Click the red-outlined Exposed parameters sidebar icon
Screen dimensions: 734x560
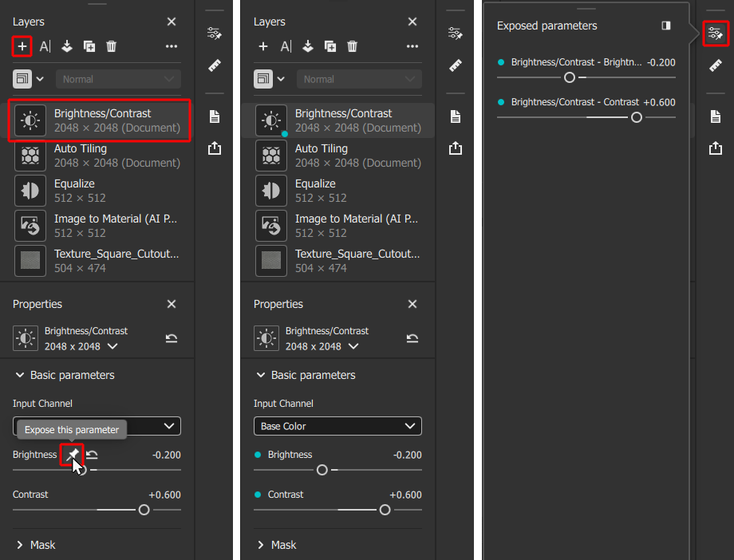[x=716, y=34]
